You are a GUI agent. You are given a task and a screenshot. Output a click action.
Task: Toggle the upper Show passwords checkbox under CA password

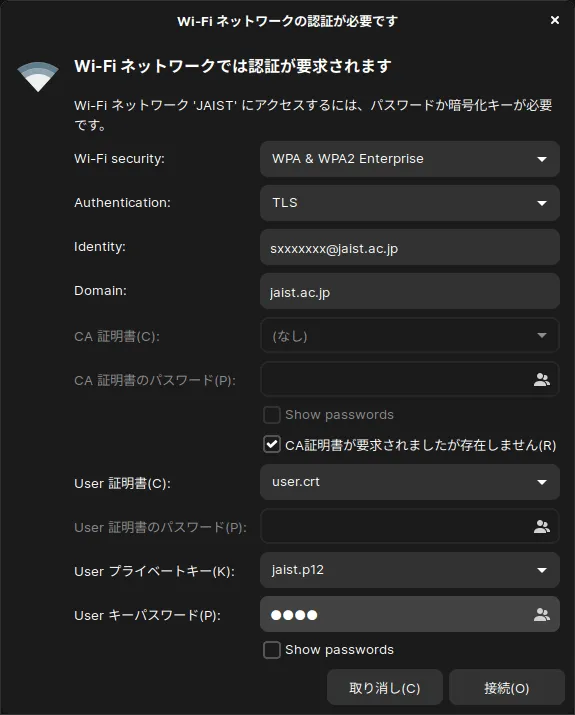272,415
